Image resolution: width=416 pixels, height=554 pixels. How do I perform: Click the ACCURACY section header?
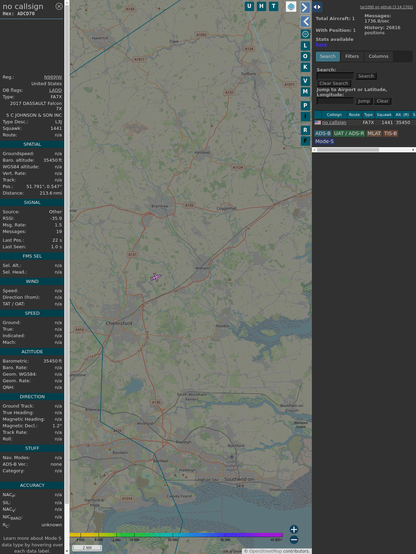click(32, 485)
